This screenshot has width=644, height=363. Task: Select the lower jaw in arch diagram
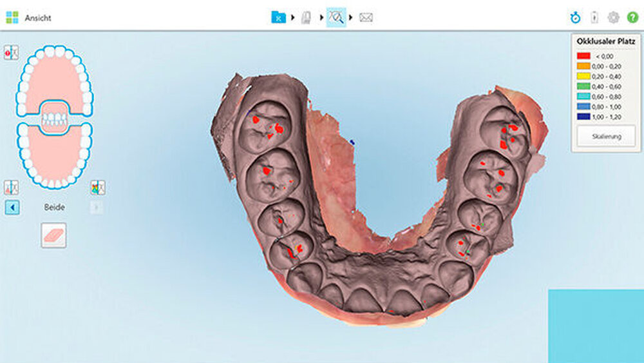tap(54, 158)
